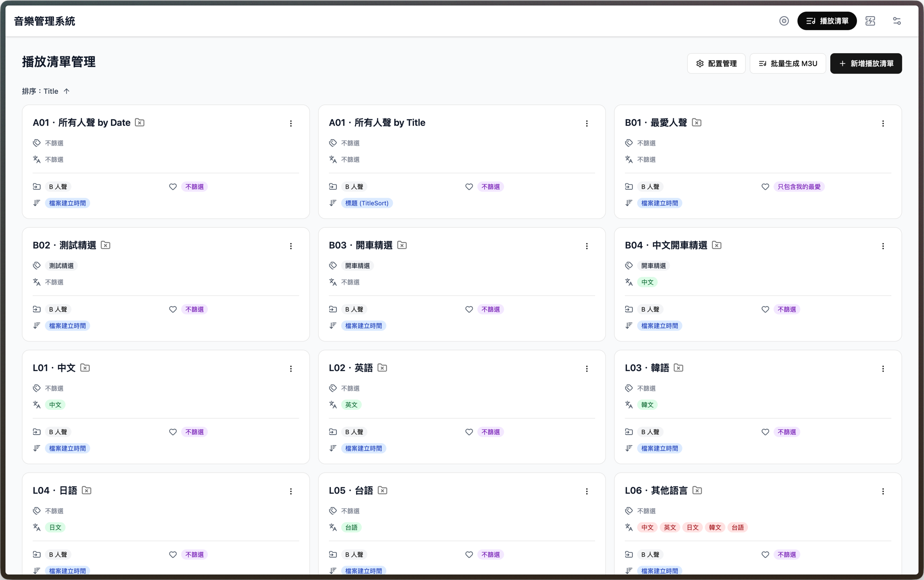924x580 pixels.
Task: Open the more menu for B04 中文開車精選
Action: (x=883, y=246)
